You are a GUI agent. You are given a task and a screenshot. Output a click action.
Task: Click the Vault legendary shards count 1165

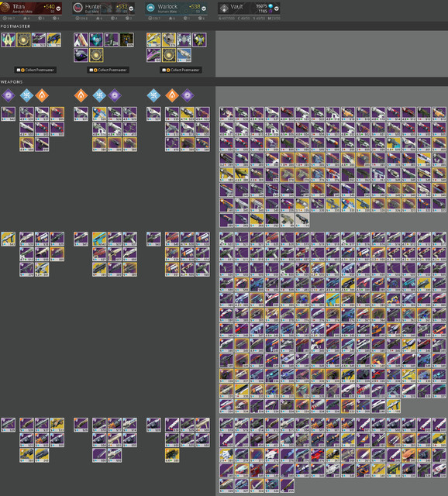pyautogui.click(x=263, y=11)
